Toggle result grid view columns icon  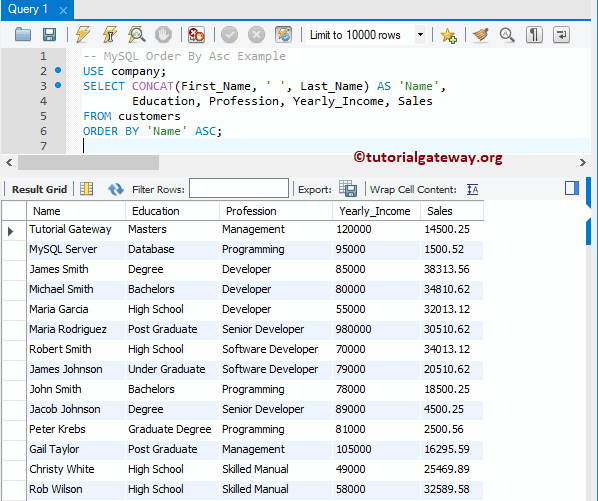(x=87, y=189)
